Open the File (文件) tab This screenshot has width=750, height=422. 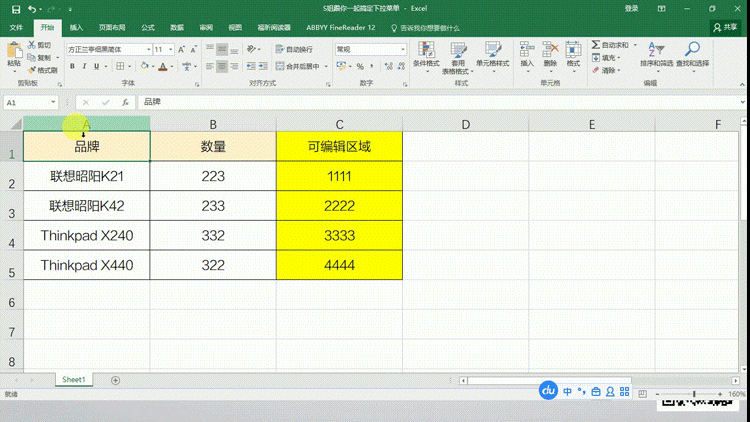pos(16,28)
